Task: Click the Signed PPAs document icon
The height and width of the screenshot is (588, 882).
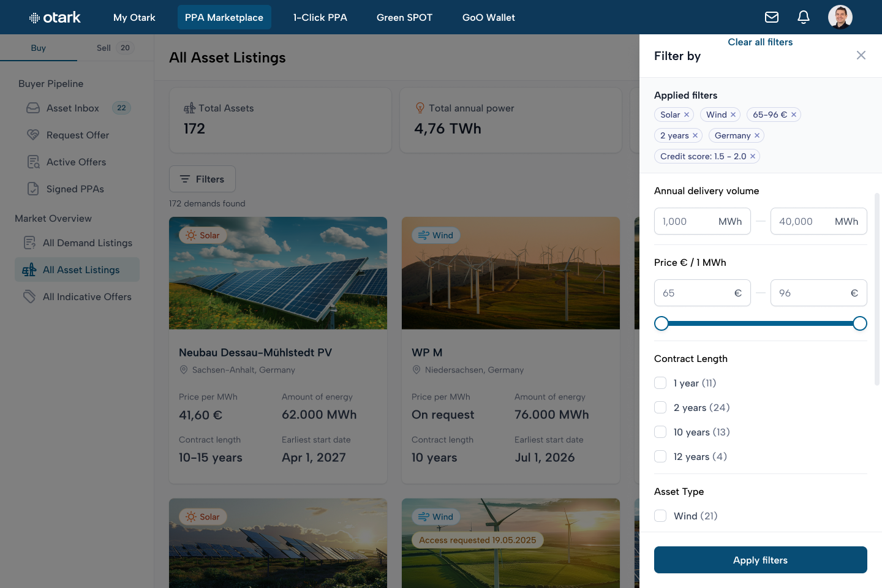Action: coord(33,189)
